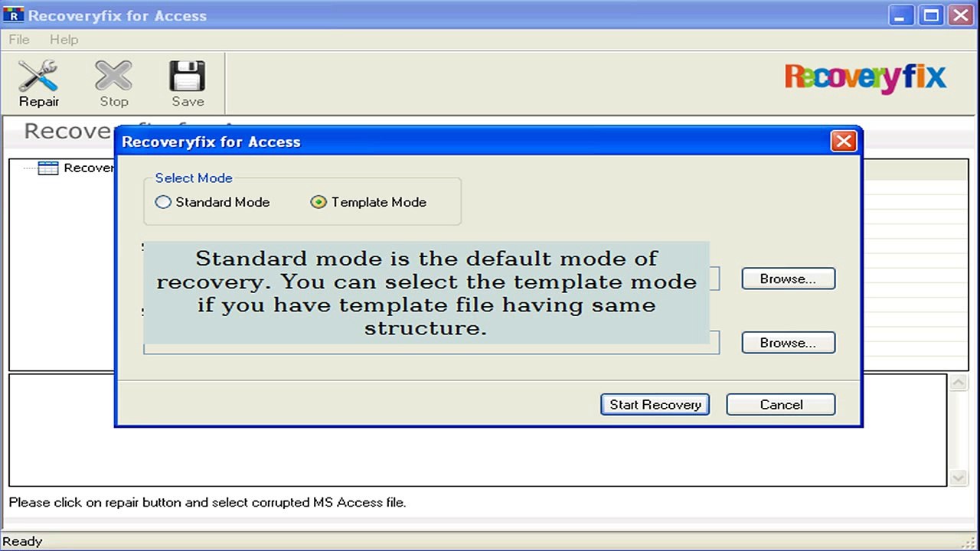Click the 'Please click on repair button' message

point(207,503)
